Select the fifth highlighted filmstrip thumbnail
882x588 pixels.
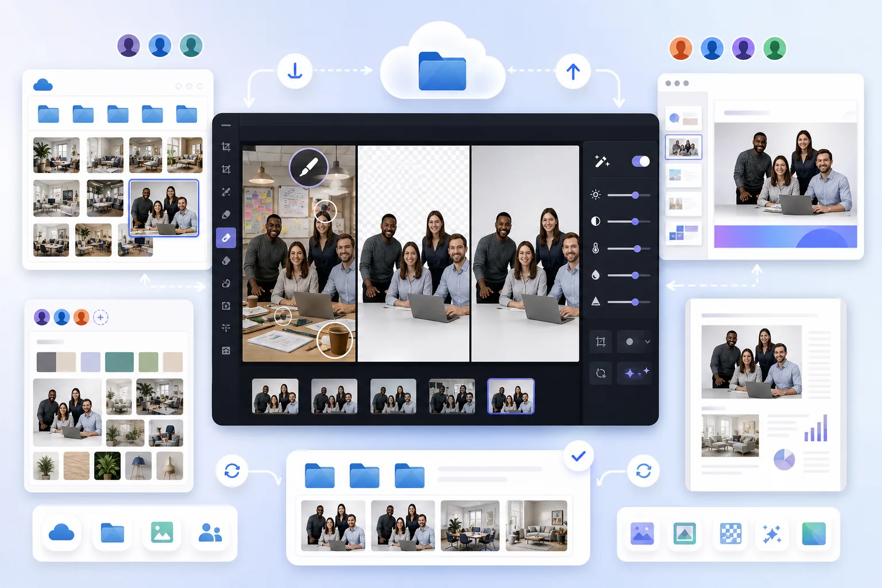click(x=510, y=396)
